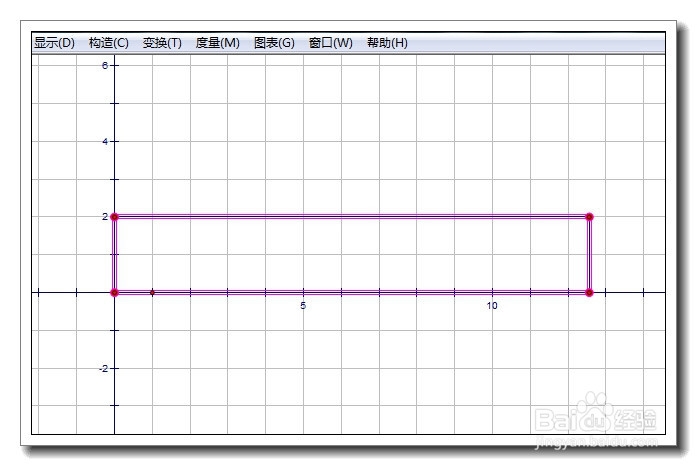Screen dimensions: 697x466
Task: Click the x-axis label 10
Action: tap(492, 306)
